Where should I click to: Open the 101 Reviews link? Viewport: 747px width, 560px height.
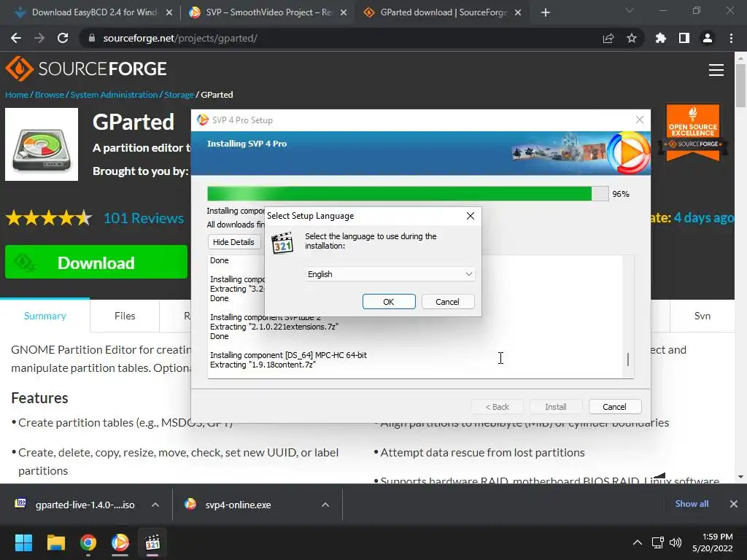(144, 218)
